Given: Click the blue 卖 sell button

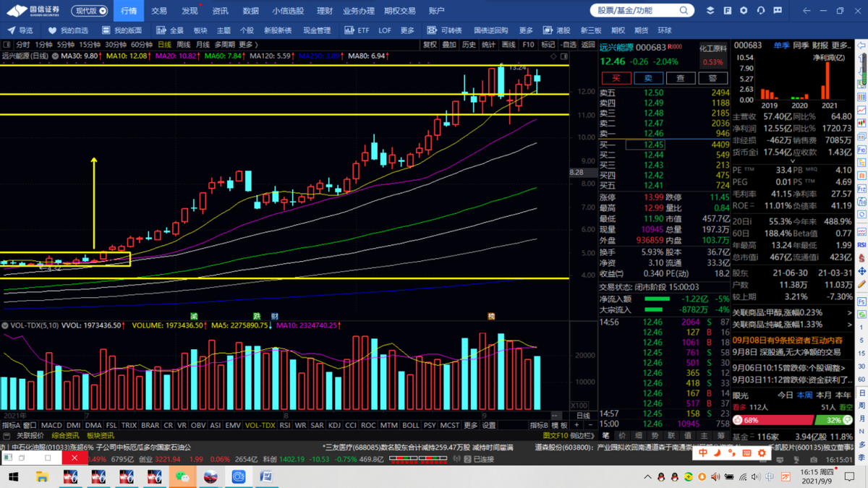Looking at the screenshot, I should click(x=649, y=78).
